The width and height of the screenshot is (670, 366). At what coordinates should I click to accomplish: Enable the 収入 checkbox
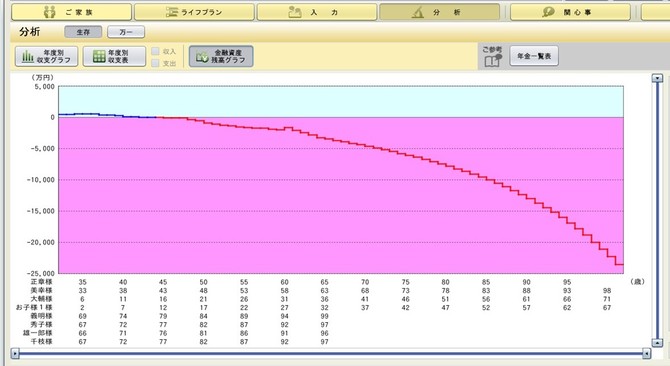click(x=156, y=51)
